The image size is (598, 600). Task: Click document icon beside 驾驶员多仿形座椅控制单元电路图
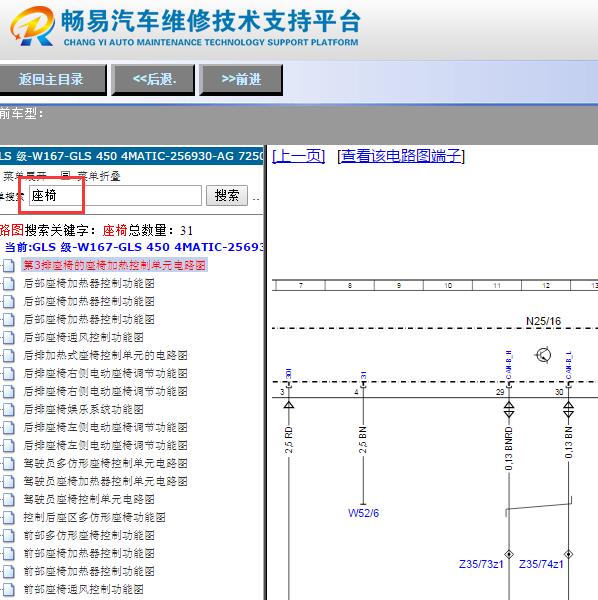pyautogui.click(x=9, y=463)
